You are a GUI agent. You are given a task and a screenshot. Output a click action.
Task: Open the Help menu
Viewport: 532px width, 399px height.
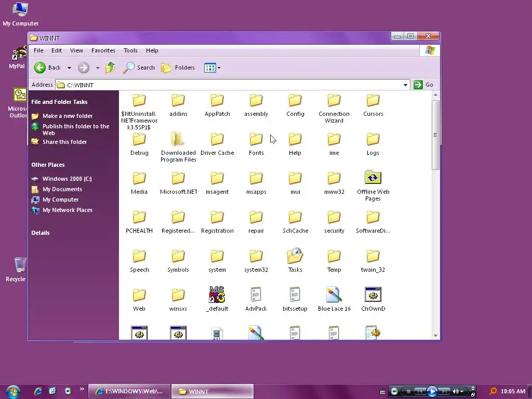click(x=152, y=50)
